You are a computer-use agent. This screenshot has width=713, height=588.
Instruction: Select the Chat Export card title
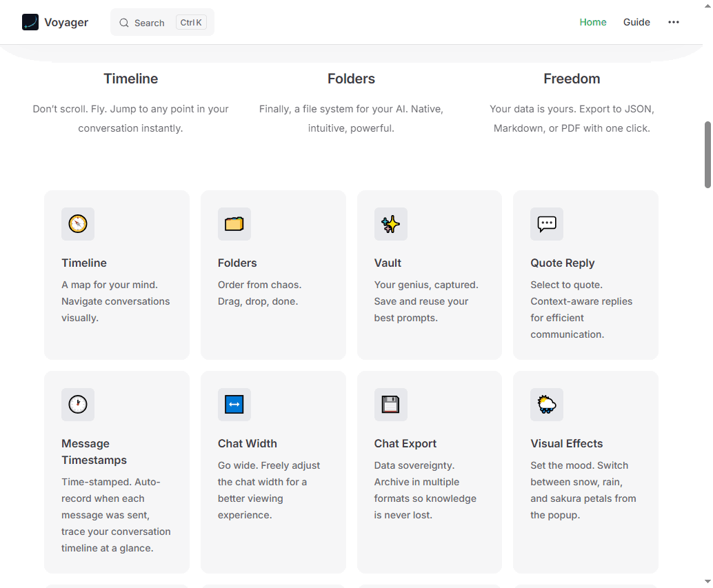click(405, 443)
